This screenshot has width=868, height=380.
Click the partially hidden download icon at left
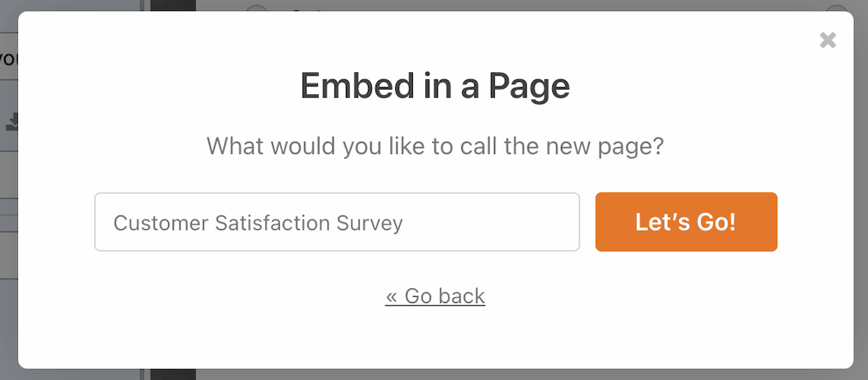(12, 122)
